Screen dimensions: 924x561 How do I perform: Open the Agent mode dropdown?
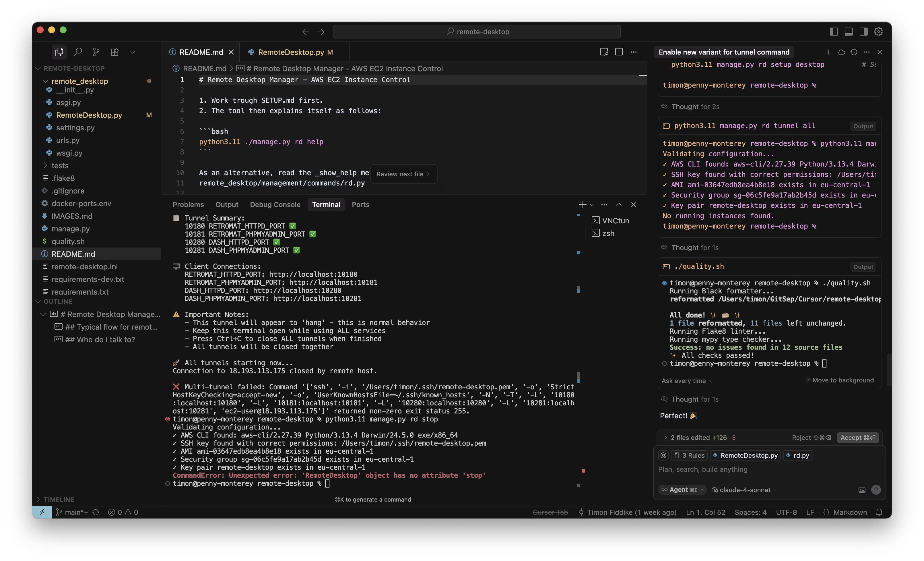[x=682, y=490]
